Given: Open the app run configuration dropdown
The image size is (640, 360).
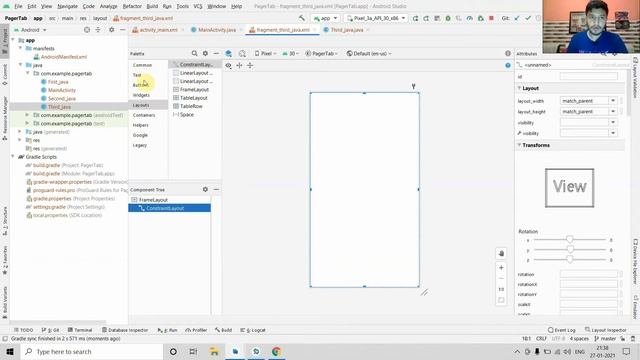Looking at the screenshot, I should tap(325, 18).
